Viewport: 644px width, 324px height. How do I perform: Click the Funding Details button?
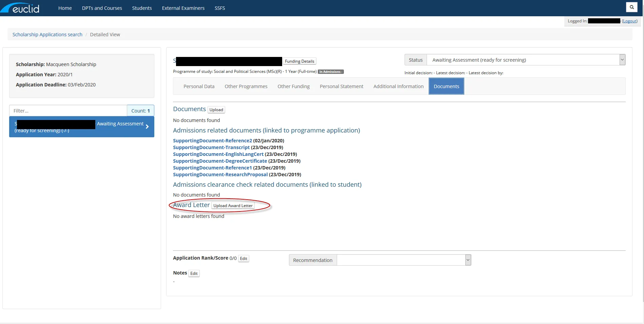(299, 61)
